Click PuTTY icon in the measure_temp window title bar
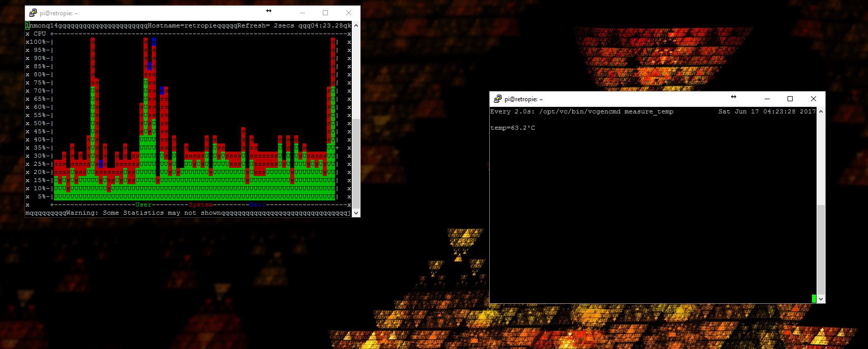868x349 pixels. (x=498, y=99)
